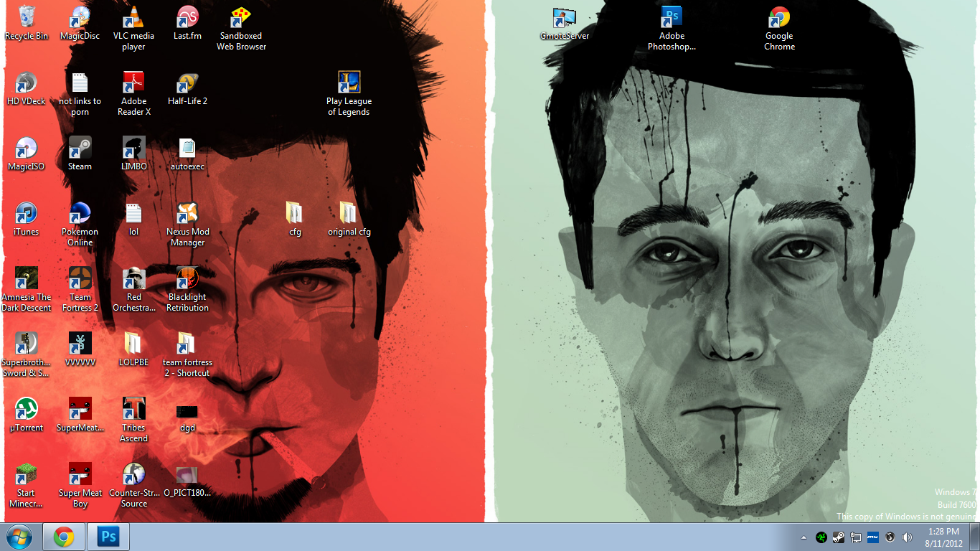Select the 'original cfg' folder
980x551 pixels.
[x=349, y=214]
